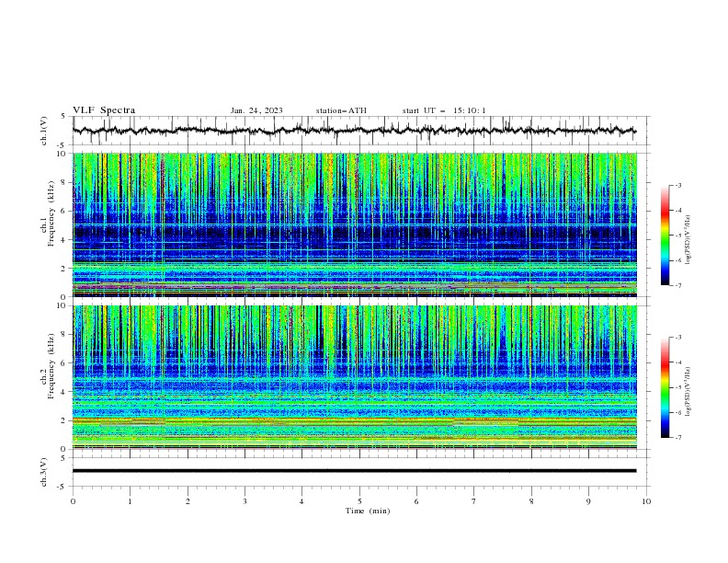Viewport: 728px width, 563px height.
Task: Click the "-3" label on ch.1 color bar
Action: pos(677,185)
